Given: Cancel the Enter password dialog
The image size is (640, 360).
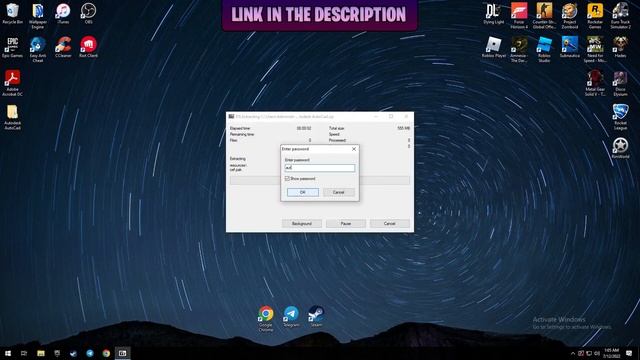Looking at the screenshot, I should pyautogui.click(x=338, y=192).
